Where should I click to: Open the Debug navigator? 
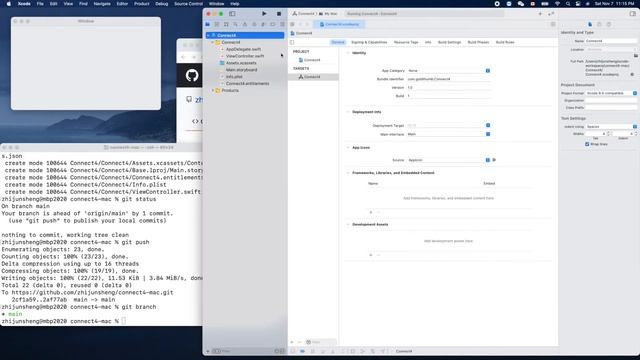coord(263,24)
